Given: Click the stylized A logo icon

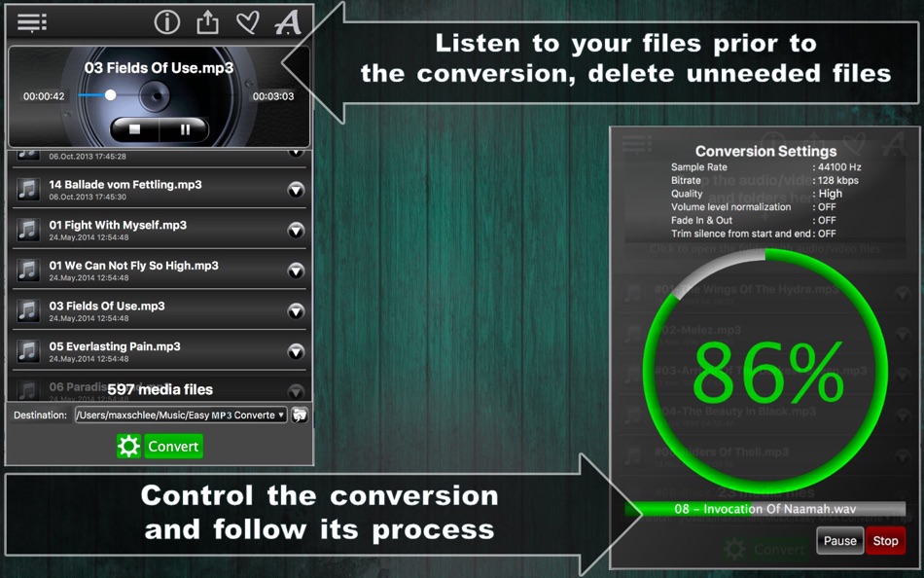Looking at the screenshot, I should 288,21.
